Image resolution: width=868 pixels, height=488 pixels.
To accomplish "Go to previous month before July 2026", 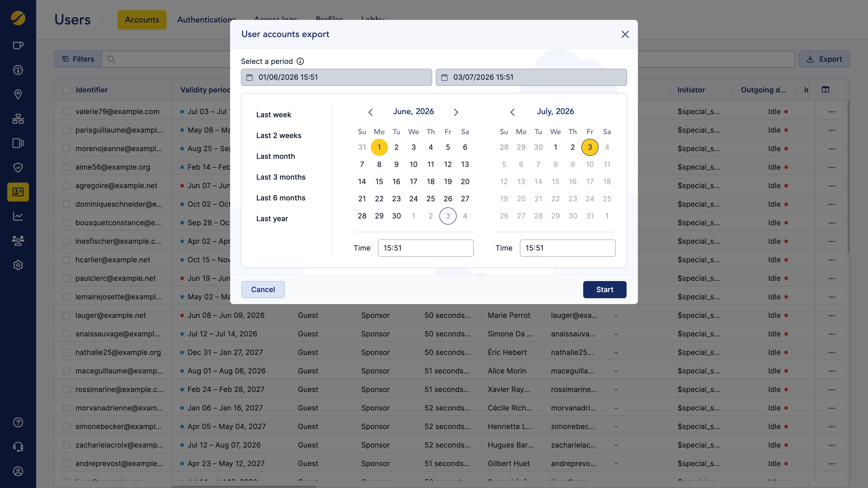I will tap(512, 112).
